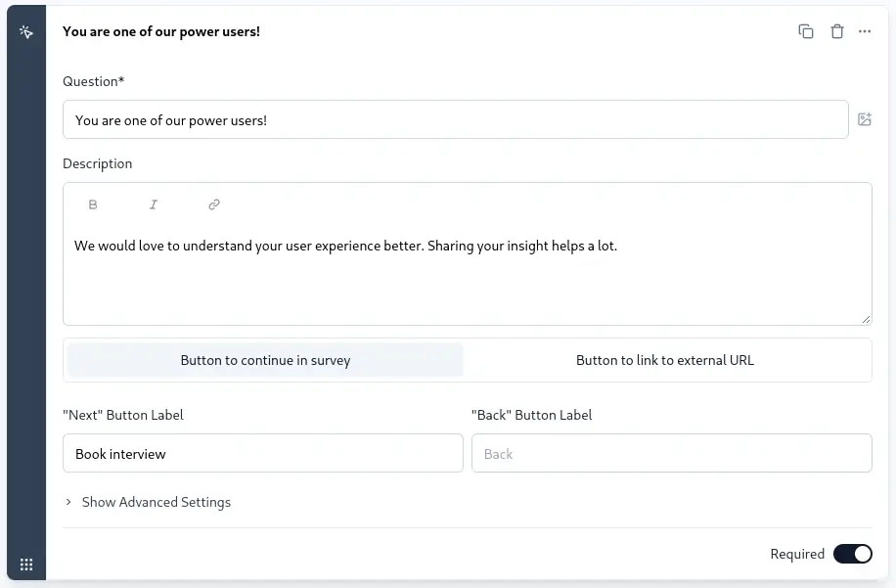896x588 pixels.
Task: Click the drag handle grid icon
Action: [x=26, y=565]
